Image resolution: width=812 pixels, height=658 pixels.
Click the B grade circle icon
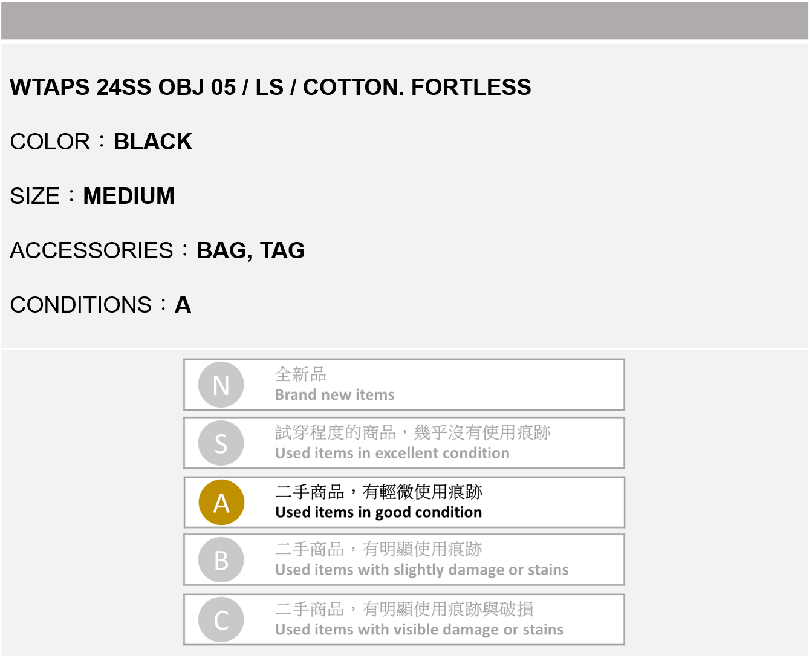pos(221,560)
